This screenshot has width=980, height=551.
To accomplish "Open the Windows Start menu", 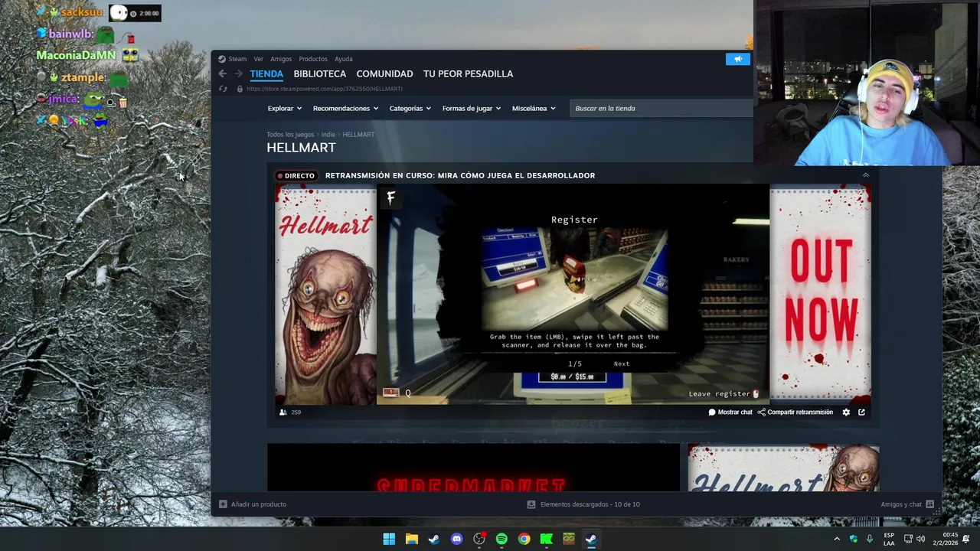I will [389, 539].
